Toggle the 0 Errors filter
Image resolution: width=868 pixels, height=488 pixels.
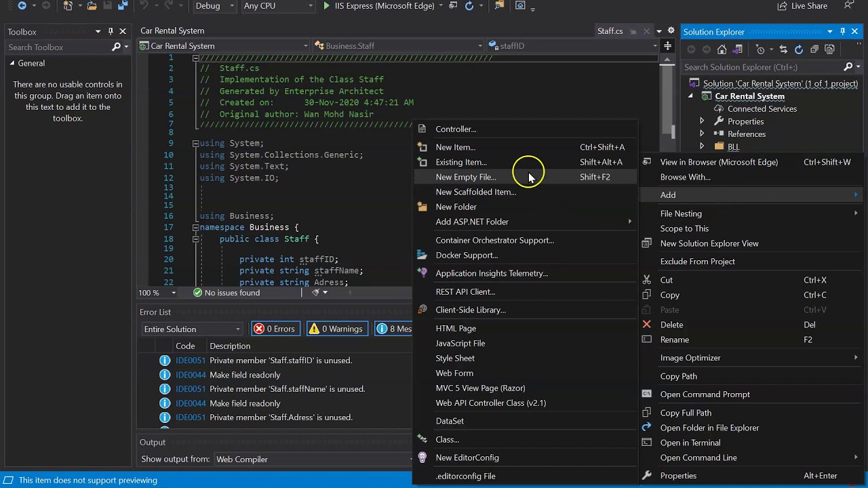click(275, 329)
